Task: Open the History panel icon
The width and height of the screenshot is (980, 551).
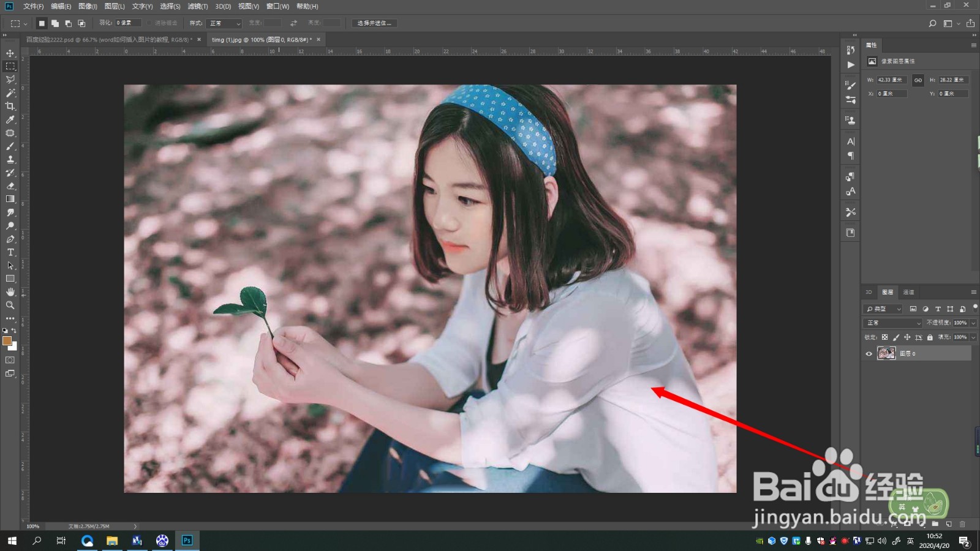Action: click(x=850, y=50)
